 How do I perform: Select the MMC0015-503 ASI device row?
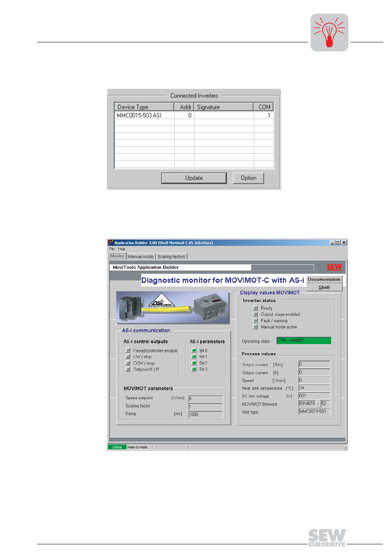[194, 116]
